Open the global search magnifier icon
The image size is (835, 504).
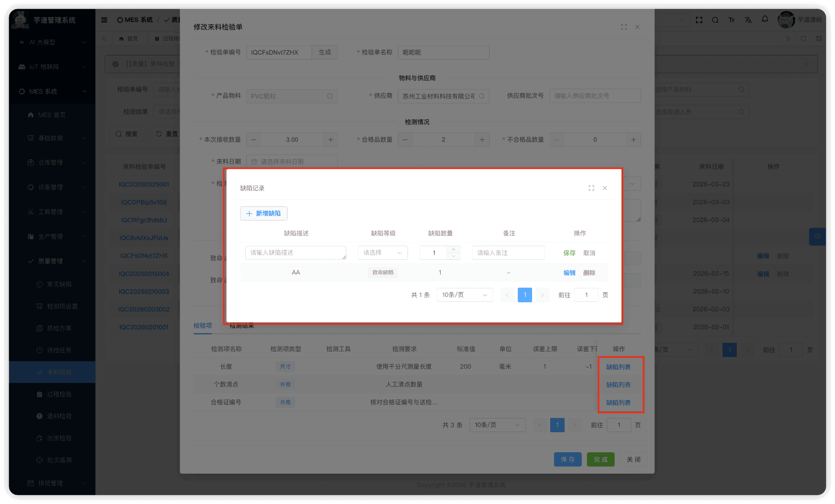[715, 20]
